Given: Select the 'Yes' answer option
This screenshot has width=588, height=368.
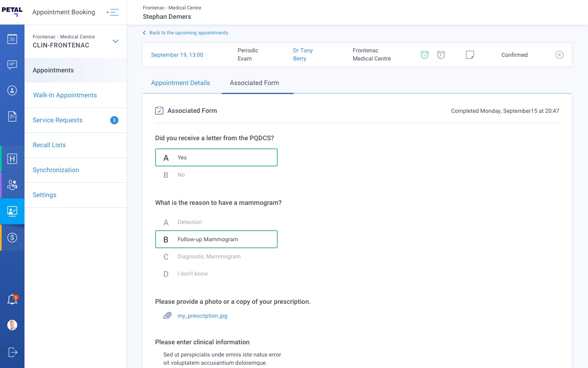Looking at the screenshot, I should coord(216,157).
